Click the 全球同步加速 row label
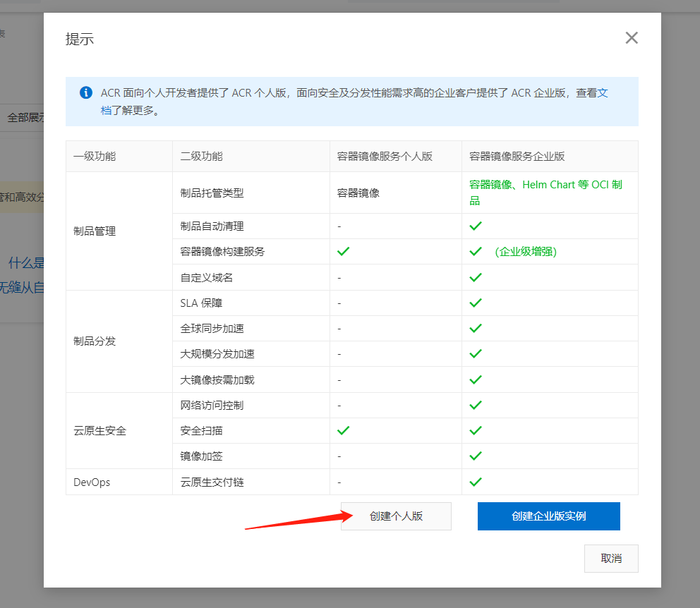Screen dimensions: 700x608 coord(212,328)
